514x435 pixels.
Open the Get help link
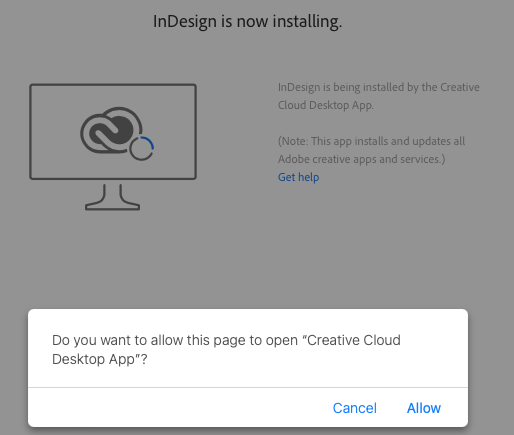[298, 177]
